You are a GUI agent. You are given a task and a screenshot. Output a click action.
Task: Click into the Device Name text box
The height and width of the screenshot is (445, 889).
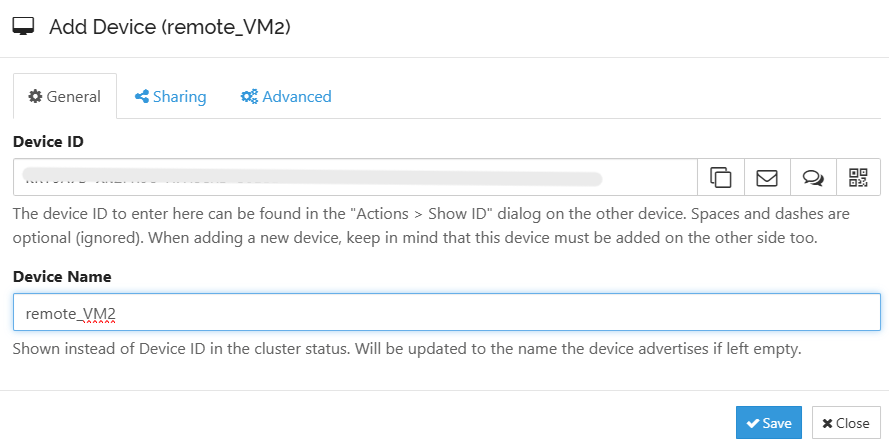[446, 312]
